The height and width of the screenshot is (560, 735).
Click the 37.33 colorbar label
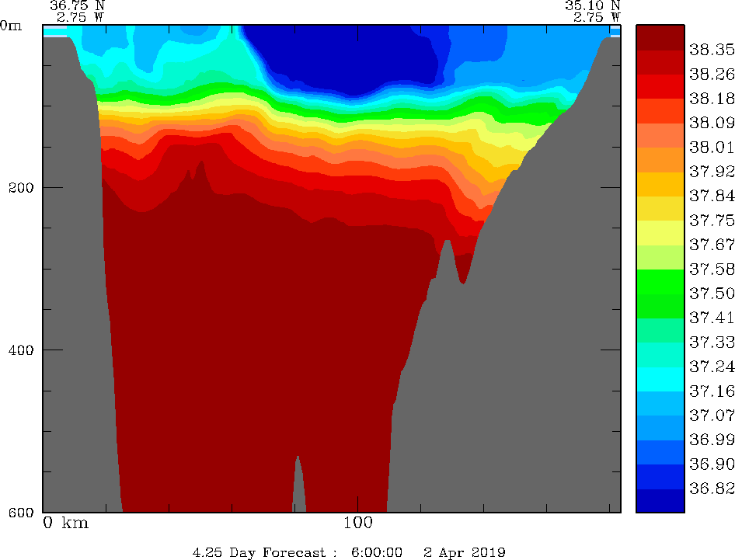point(711,342)
